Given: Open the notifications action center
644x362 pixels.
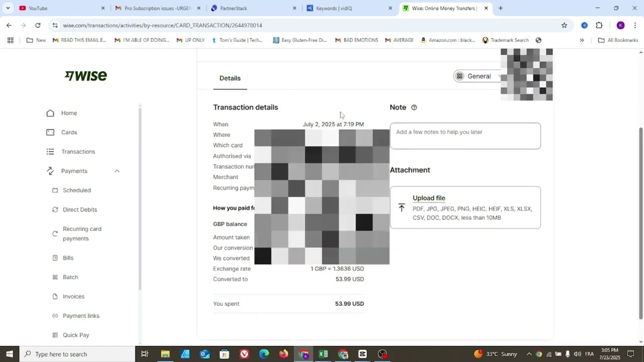Looking at the screenshot, I should point(630,354).
